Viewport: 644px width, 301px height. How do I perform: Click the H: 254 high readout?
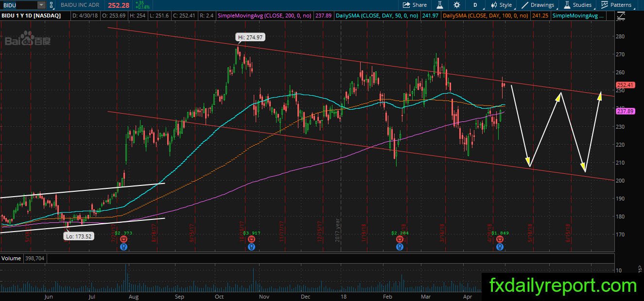coord(137,16)
